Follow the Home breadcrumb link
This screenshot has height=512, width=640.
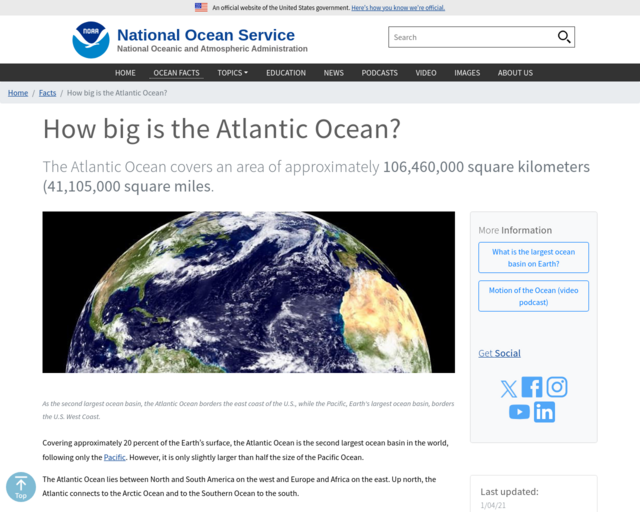(x=18, y=93)
